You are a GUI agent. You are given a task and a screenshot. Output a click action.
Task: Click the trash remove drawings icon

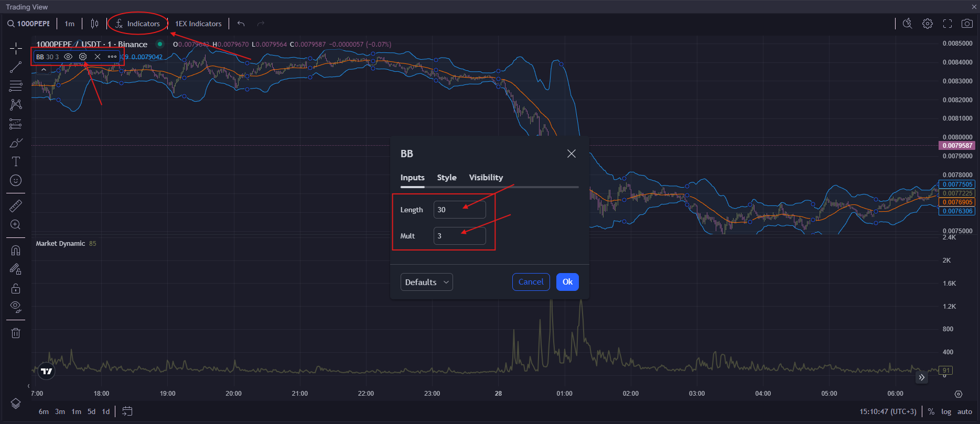[x=16, y=333]
